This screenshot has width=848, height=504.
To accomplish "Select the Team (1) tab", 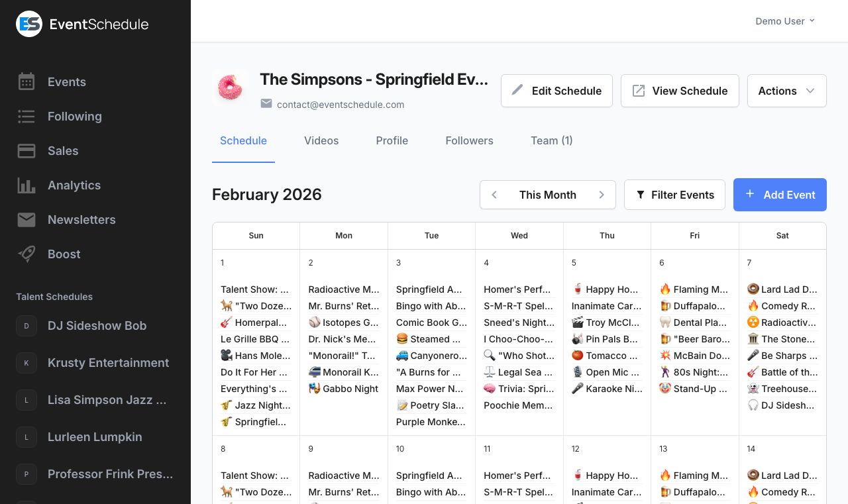I will point(551,140).
